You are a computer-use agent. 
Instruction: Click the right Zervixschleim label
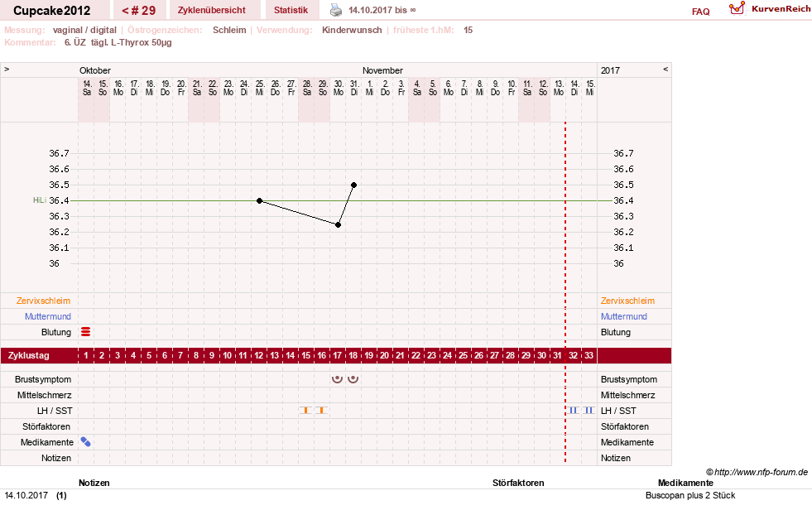pos(627,301)
